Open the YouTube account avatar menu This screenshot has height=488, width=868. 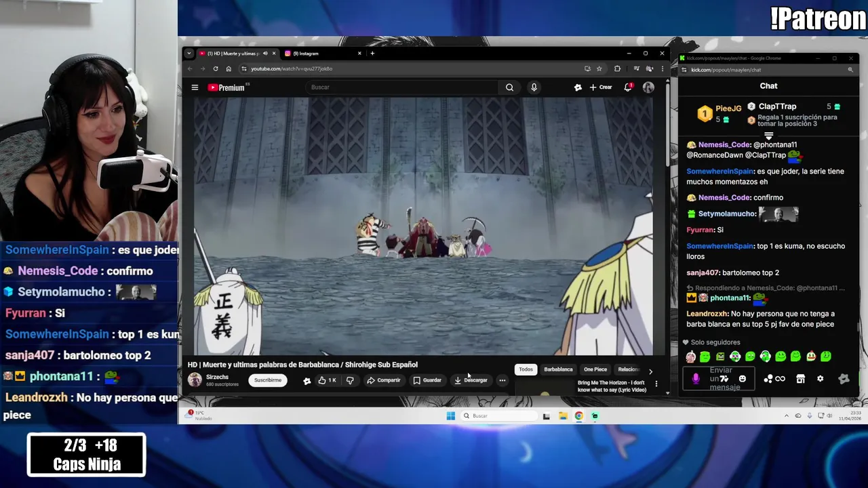tap(648, 87)
